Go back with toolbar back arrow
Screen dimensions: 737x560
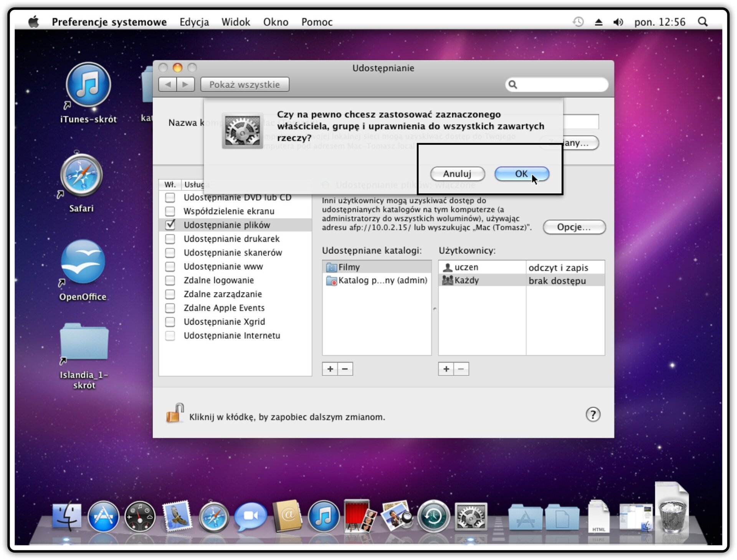[168, 84]
